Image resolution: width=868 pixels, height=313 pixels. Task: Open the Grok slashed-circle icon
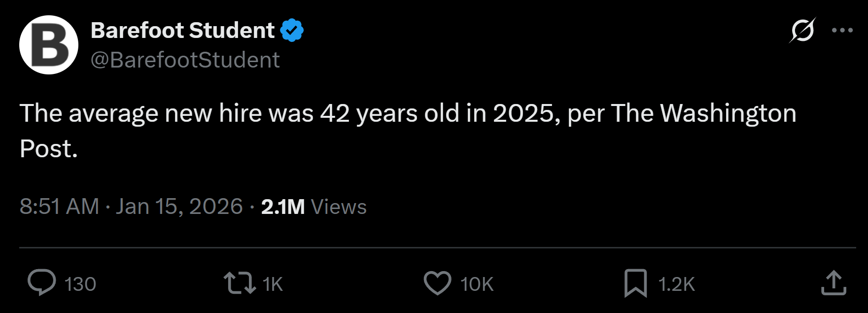(802, 31)
